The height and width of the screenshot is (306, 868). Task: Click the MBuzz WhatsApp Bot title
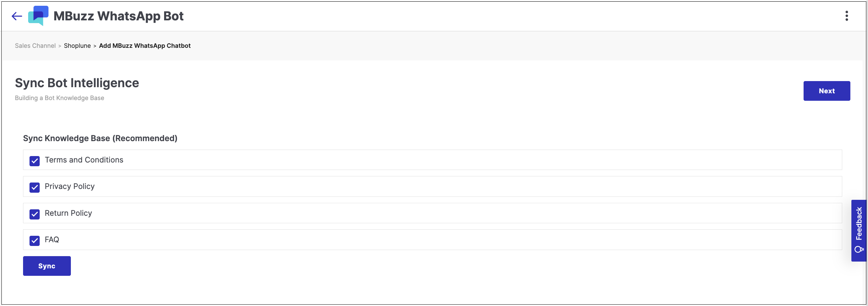119,16
